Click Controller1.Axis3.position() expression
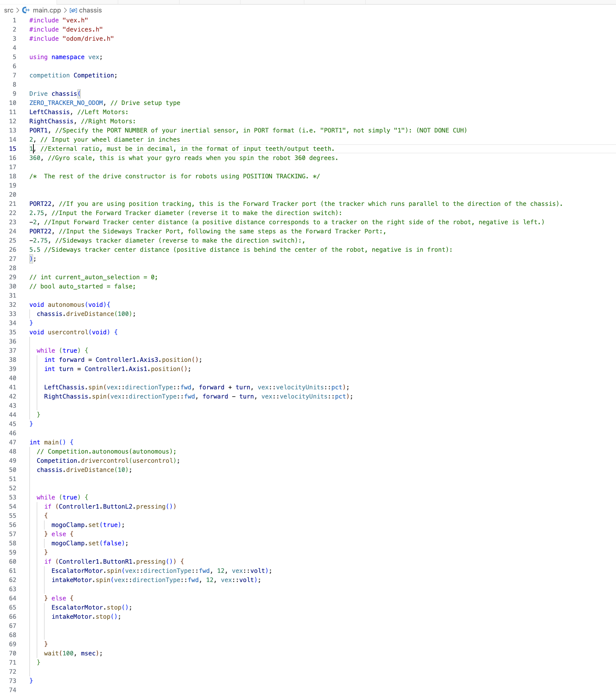616x698 pixels. point(147,360)
